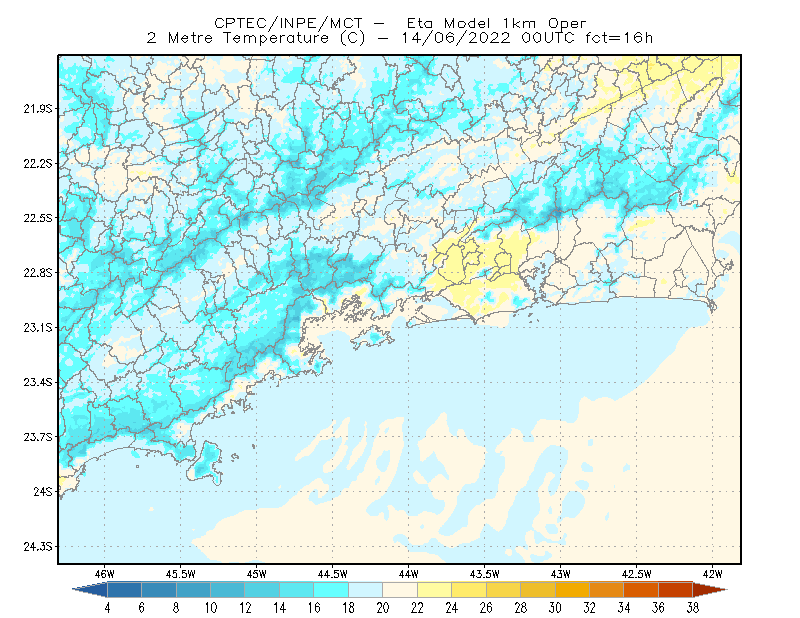Click the 22-24 °C pale yellow swatch
The height and width of the screenshot is (618, 800).
point(435,590)
